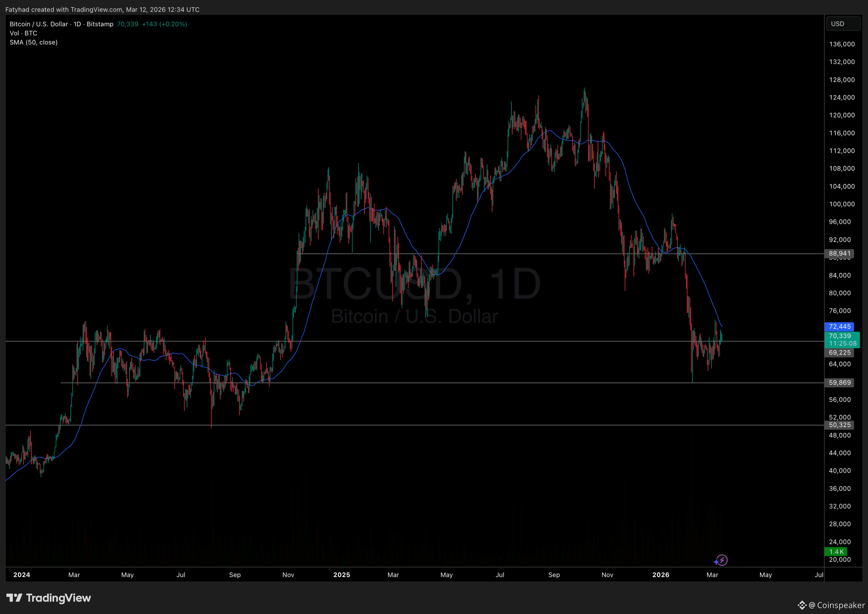Click the purple lightning events icon
Image resolution: width=868 pixels, height=614 pixels.
pyautogui.click(x=723, y=560)
